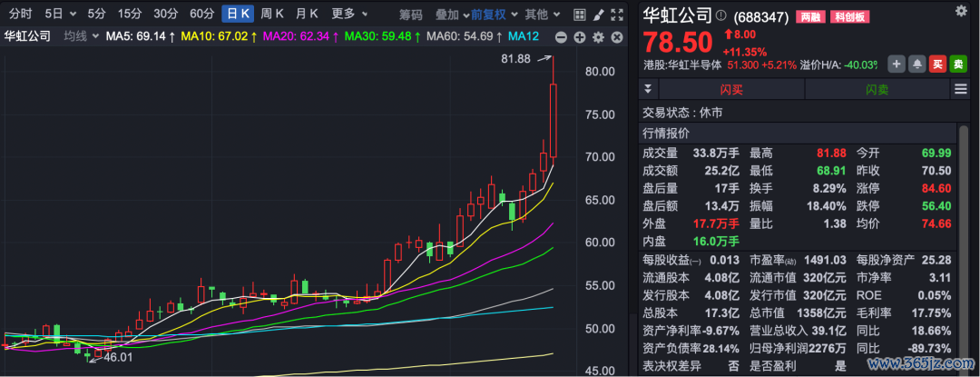The width and height of the screenshot is (980, 377).
Task: Click the 闪买 quick buy button
Action: point(731,89)
